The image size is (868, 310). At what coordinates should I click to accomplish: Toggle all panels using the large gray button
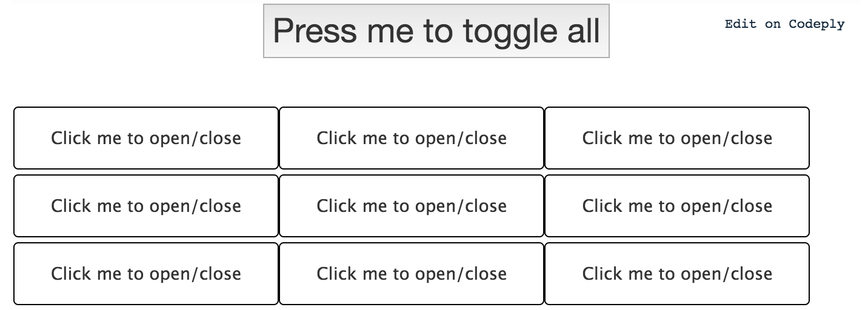(436, 31)
